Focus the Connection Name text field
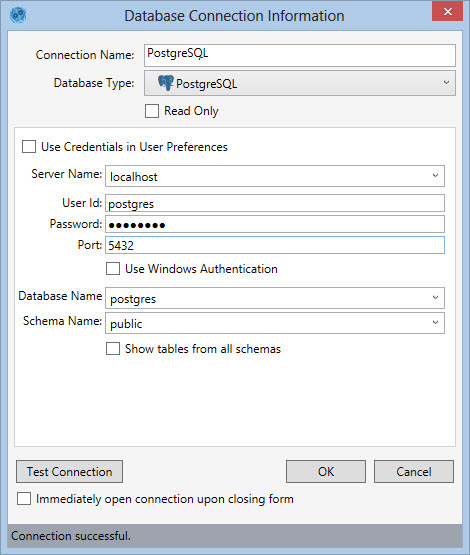Image resolution: width=470 pixels, height=555 pixels. (x=300, y=55)
